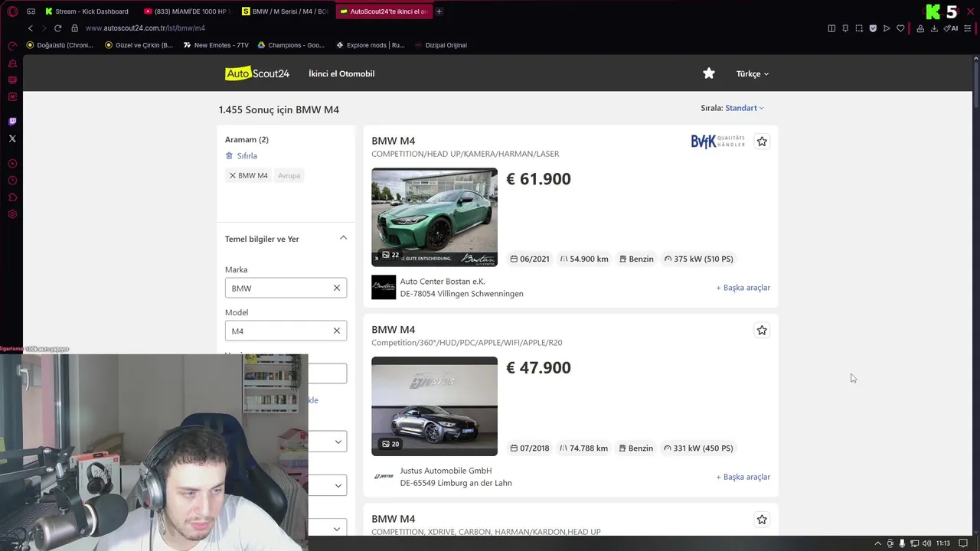The height and width of the screenshot is (551, 980).
Task: Open the Aria AI icon
Action: point(952,28)
